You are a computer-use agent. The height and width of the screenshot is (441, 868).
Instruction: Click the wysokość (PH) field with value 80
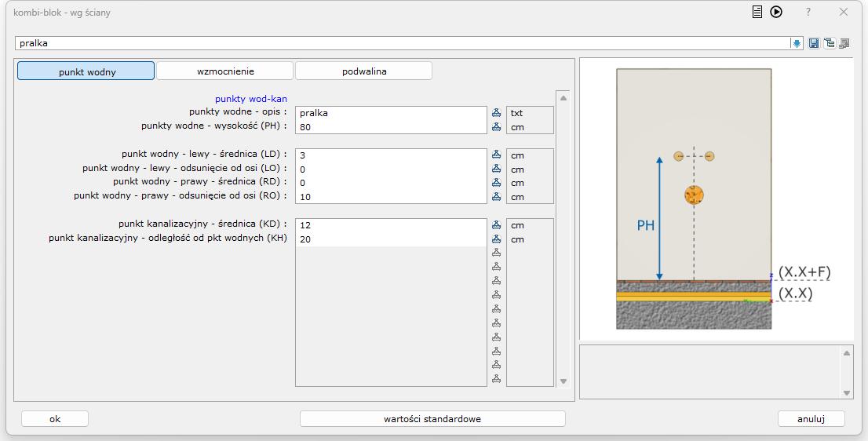[x=391, y=127]
